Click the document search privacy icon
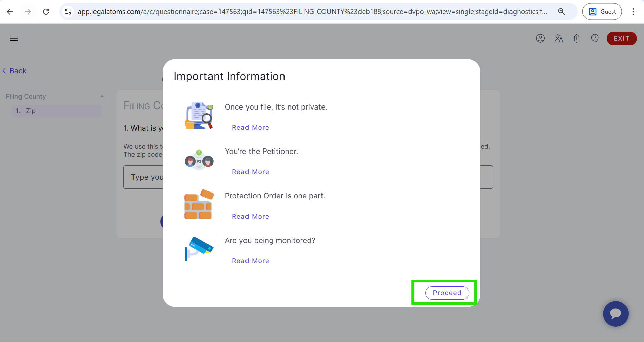644x342 pixels. click(x=199, y=116)
